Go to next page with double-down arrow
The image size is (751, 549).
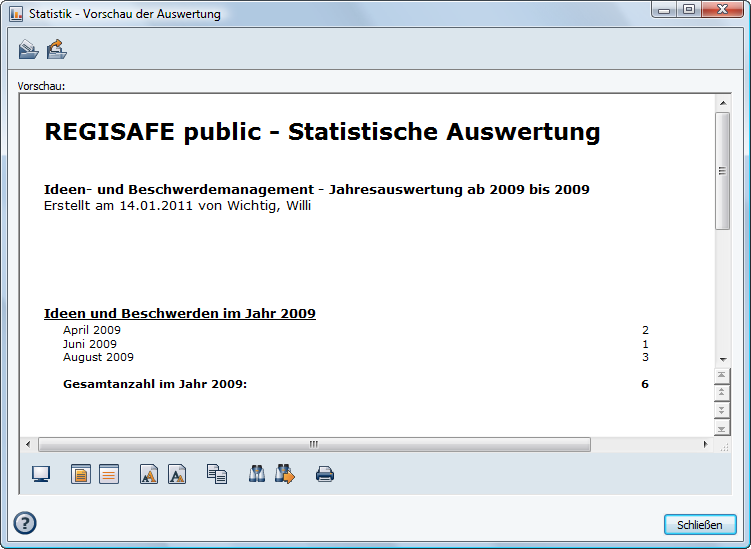pos(722,411)
